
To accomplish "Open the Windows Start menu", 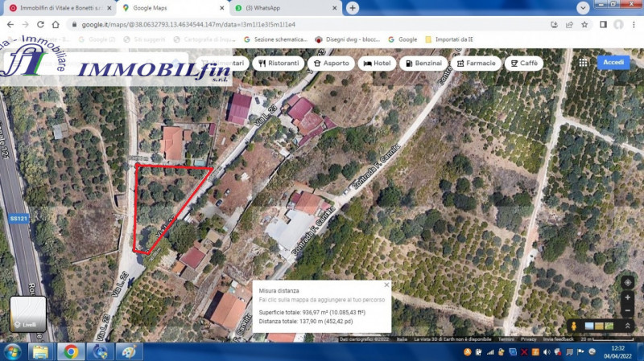I will pos(13,352).
